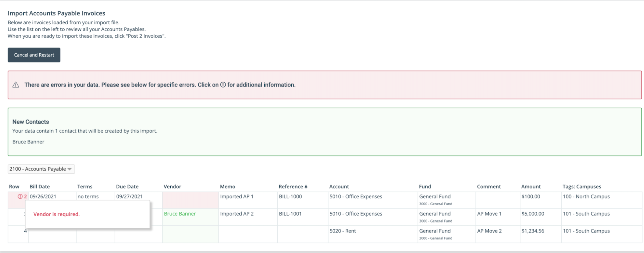The height and width of the screenshot is (253, 644).
Task: Click the Bill Date column header
Action: coord(40,187)
